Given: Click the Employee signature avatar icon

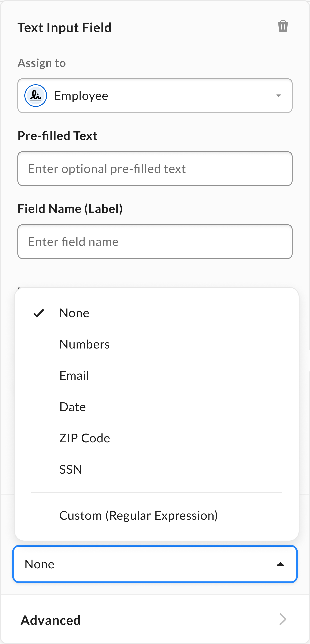Looking at the screenshot, I should 35,96.
